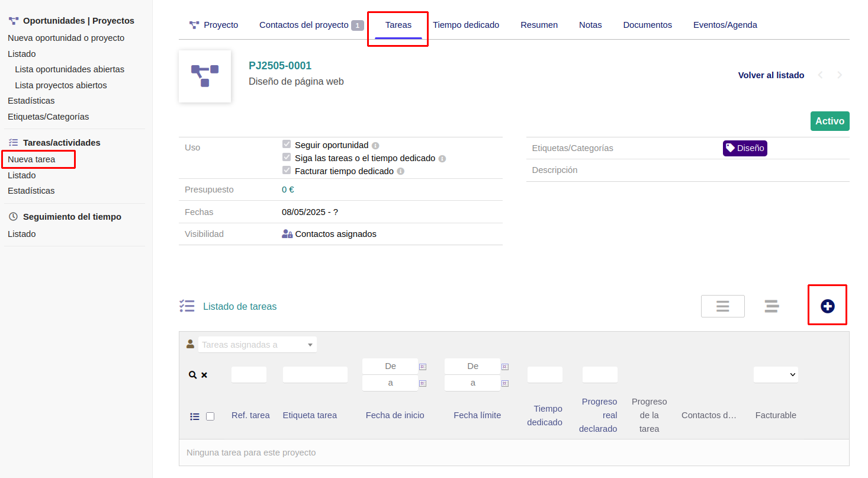The image size is (868, 478).
Task: Go to next project with right chevron
Action: pyautogui.click(x=840, y=75)
